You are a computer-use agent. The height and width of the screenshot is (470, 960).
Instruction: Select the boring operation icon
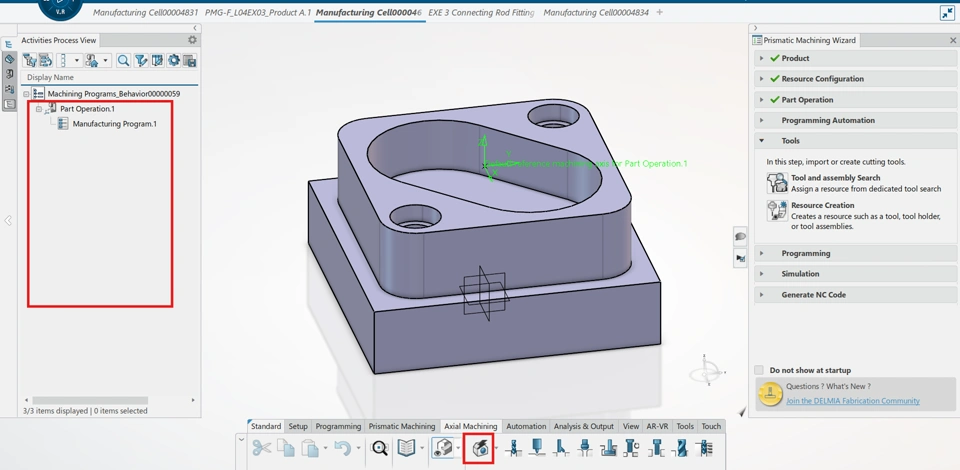[608, 449]
